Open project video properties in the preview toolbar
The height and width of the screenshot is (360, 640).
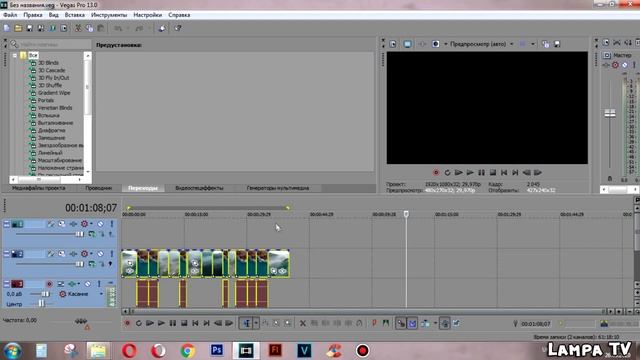393,44
